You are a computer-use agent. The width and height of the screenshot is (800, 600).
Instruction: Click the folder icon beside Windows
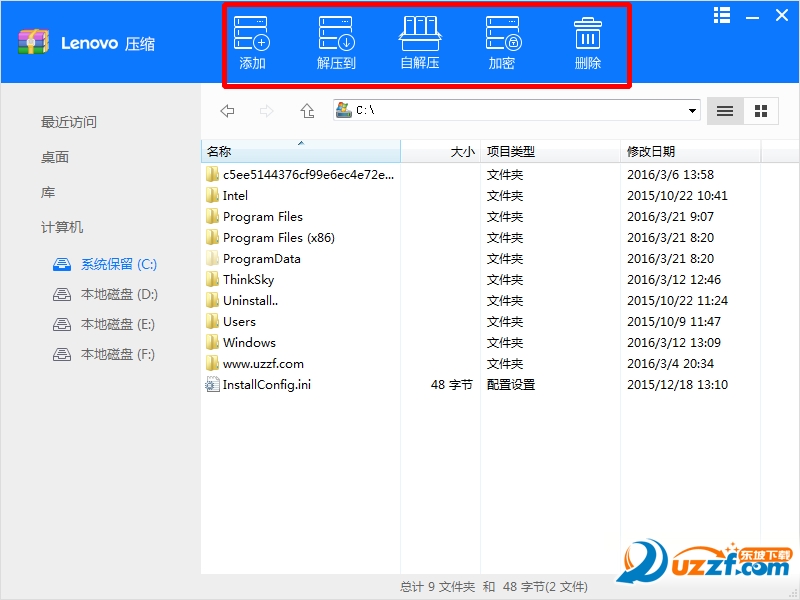(x=212, y=342)
